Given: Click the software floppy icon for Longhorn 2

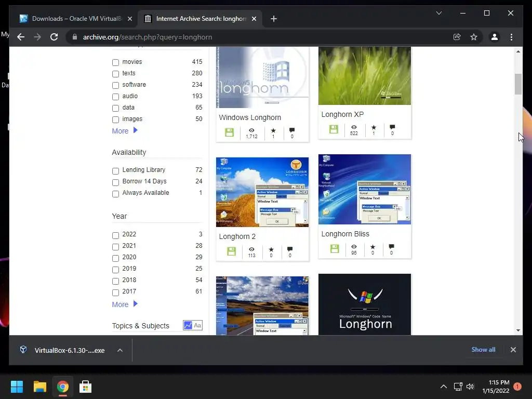Looking at the screenshot, I should coord(231,251).
